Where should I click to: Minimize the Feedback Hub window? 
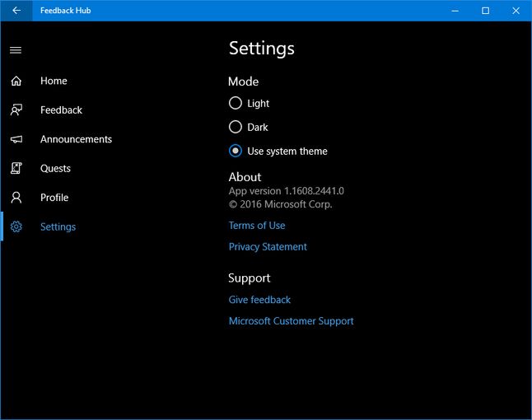[x=455, y=11]
